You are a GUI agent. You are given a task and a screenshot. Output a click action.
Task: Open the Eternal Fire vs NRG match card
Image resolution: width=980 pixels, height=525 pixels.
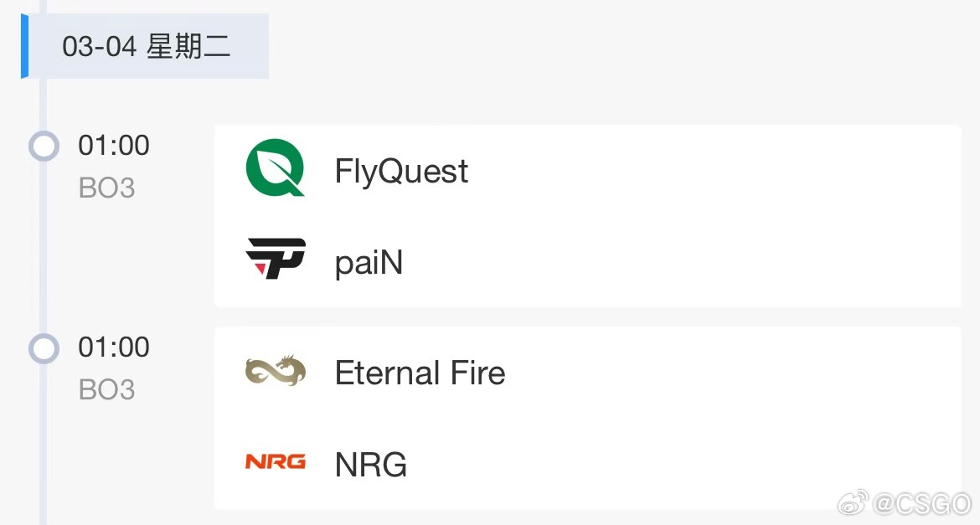[587, 418]
